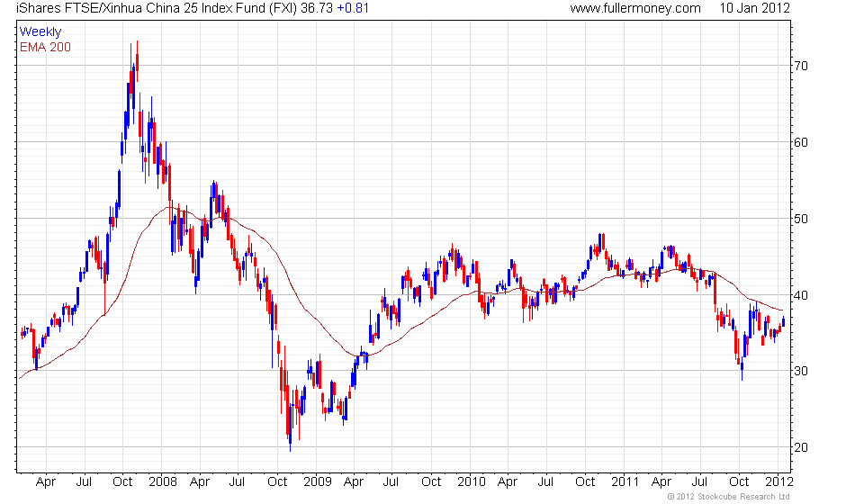Select the Weekly legend label
864x504 pixels.
(x=40, y=31)
